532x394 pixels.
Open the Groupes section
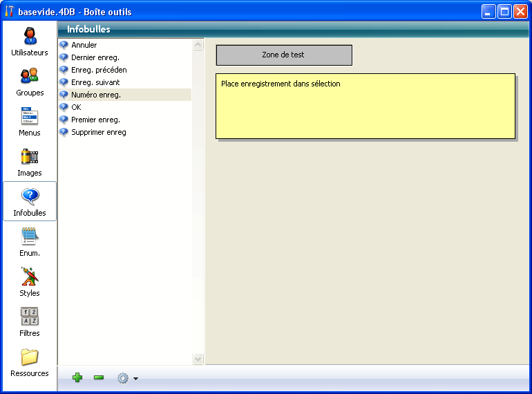[x=30, y=82]
